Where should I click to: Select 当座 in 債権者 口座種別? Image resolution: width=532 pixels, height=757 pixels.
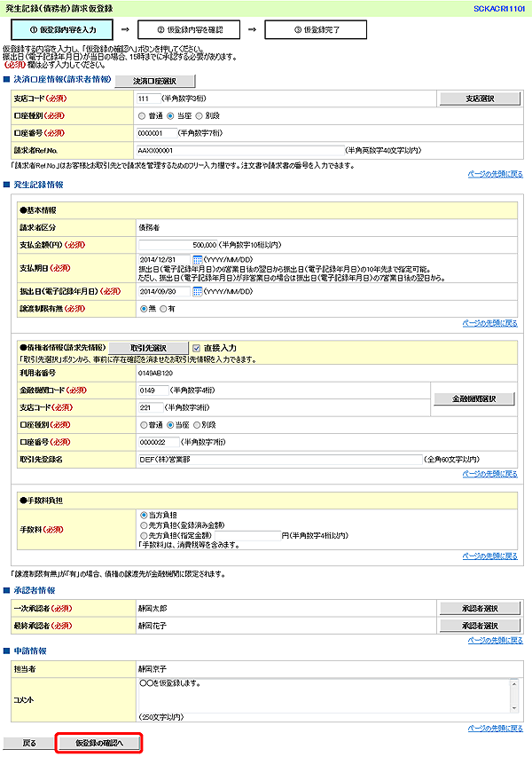pos(169,425)
